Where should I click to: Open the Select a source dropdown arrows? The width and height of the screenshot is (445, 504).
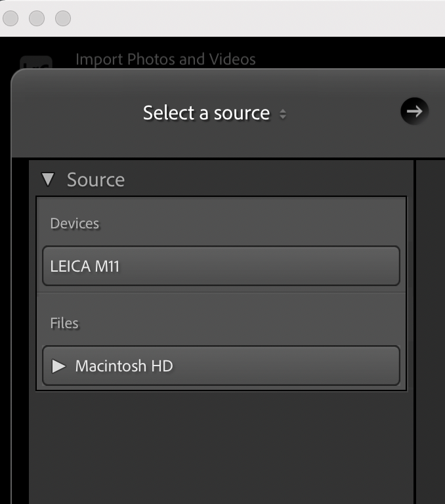tap(283, 114)
